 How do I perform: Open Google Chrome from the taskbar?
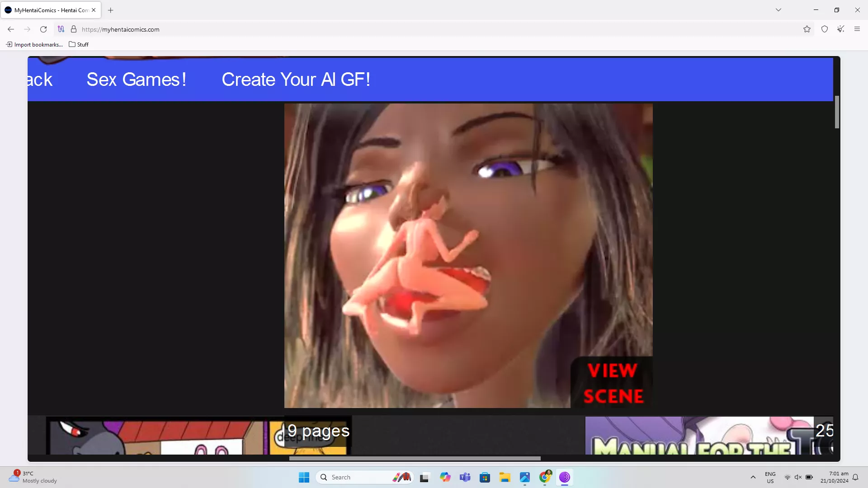click(x=545, y=477)
